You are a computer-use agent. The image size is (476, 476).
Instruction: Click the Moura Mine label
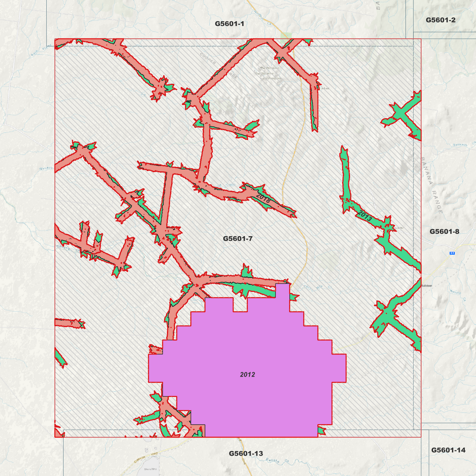(x=150, y=469)
